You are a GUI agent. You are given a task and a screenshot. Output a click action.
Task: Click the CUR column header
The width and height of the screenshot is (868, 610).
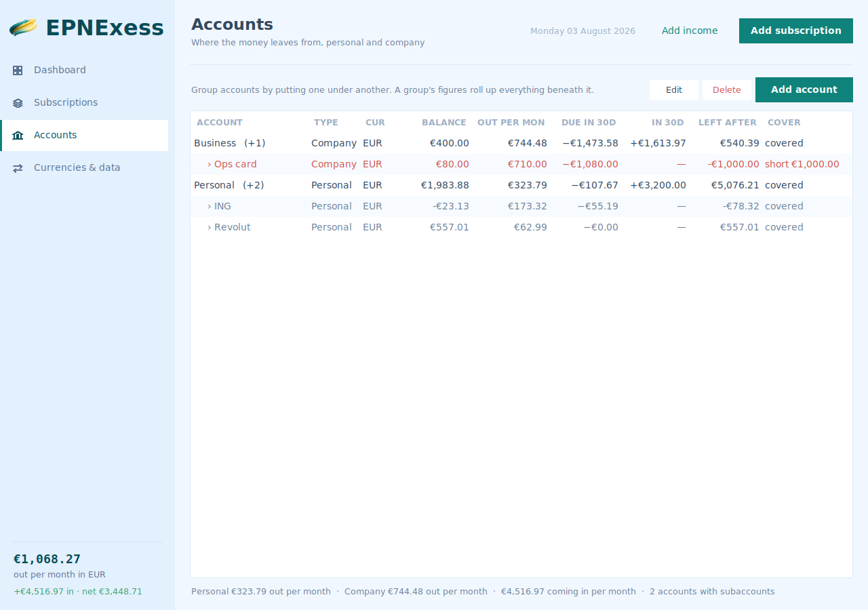tap(375, 123)
